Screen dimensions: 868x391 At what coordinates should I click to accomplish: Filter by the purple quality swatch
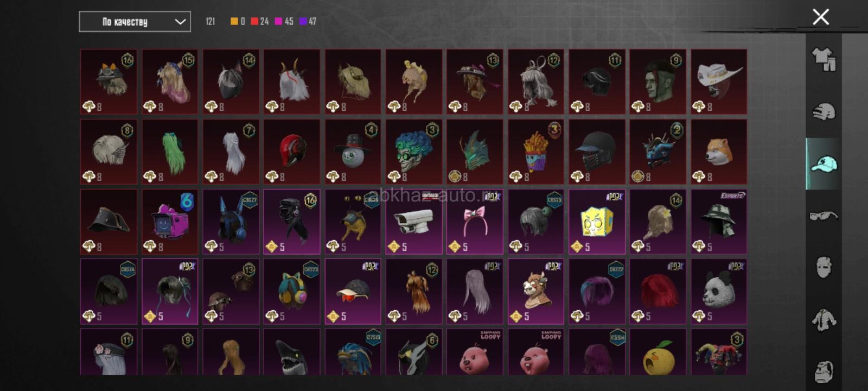(303, 21)
